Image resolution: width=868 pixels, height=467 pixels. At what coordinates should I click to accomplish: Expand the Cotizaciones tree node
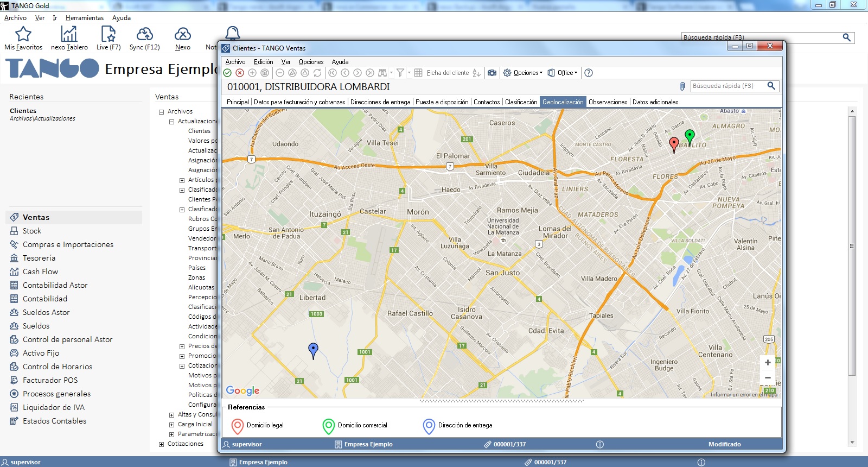pos(161,444)
